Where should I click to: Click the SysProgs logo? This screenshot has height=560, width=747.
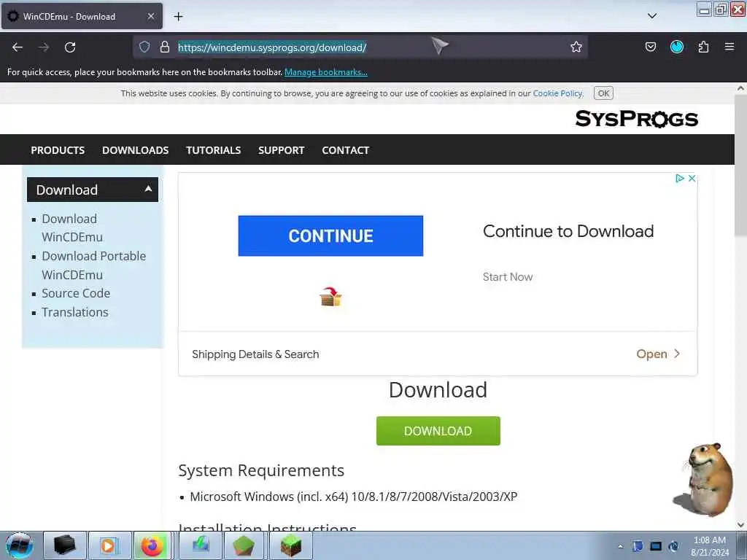(x=636, y=119)
